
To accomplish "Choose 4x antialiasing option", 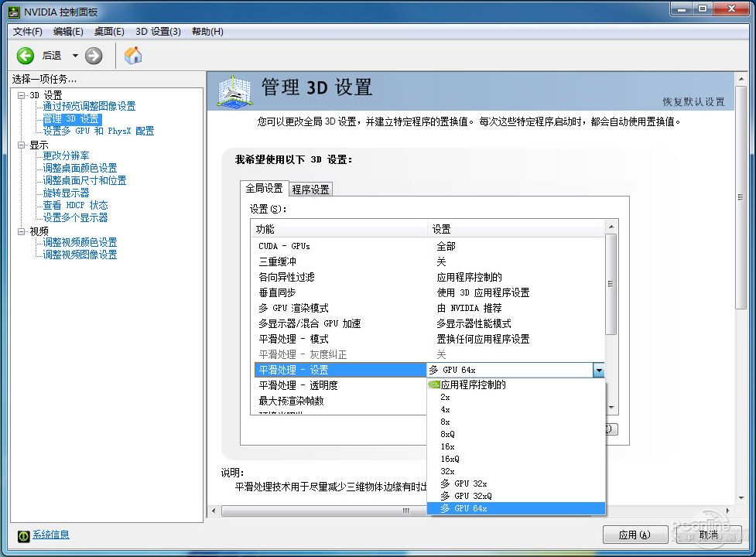I will [x=516, y=409].
